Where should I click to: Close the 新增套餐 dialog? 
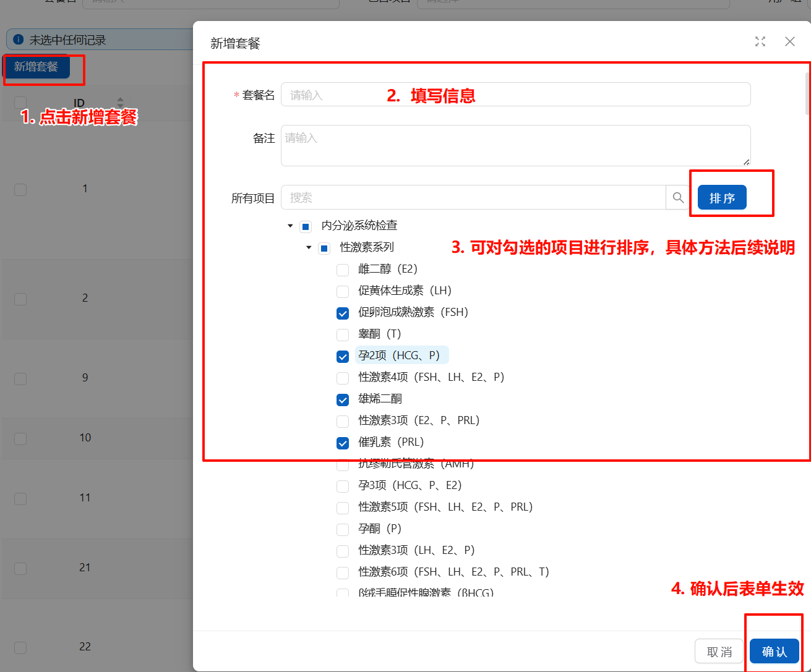790,41
